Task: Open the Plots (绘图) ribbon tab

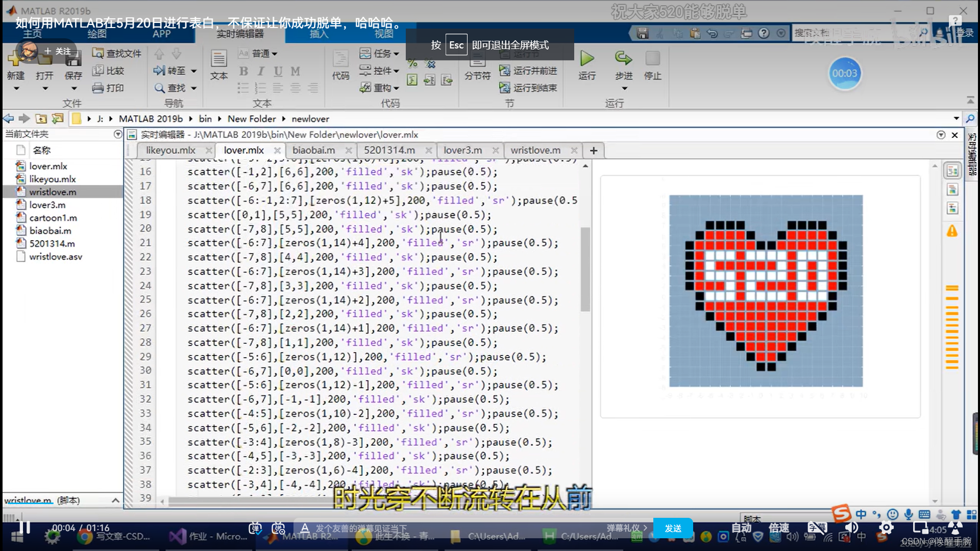Action: pyautogui.click(x=96, y=34)
